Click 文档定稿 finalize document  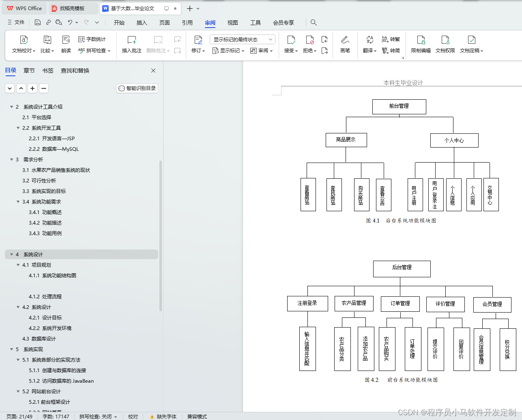coord(471,45)
